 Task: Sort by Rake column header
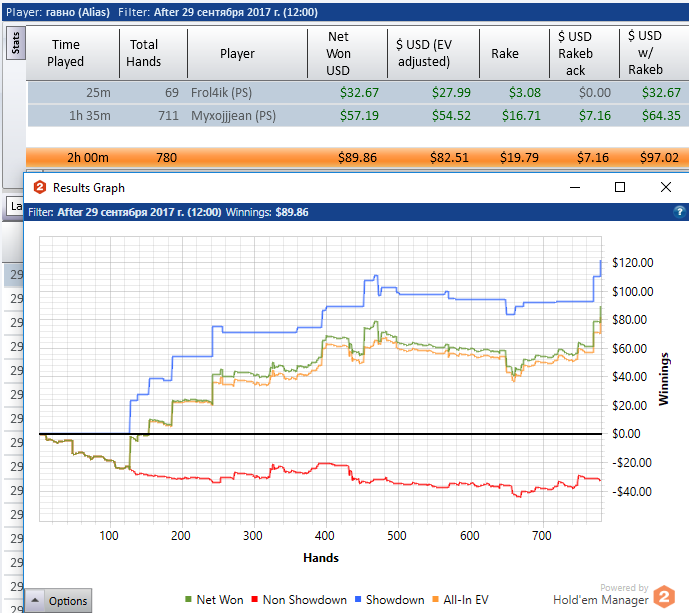[505, 53]
